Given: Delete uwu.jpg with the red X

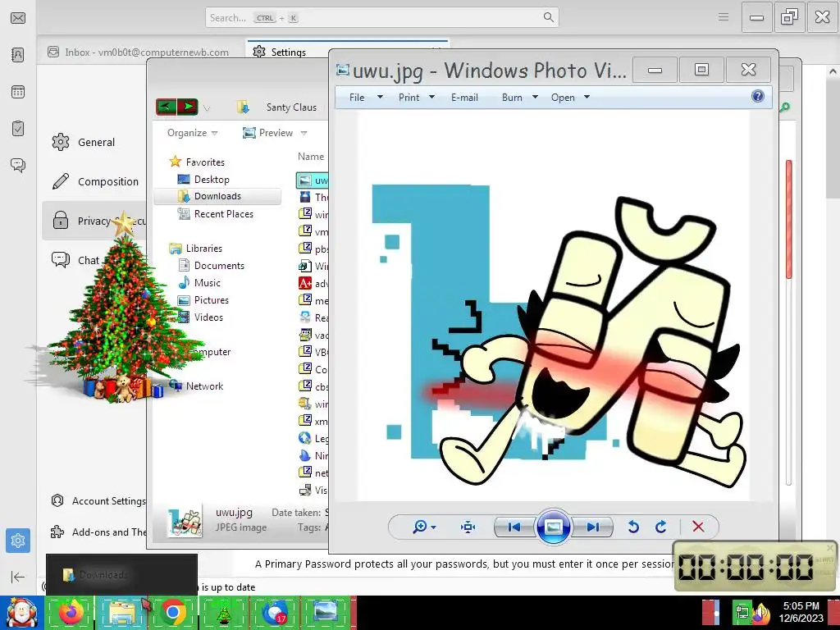Looking at the screenshot, I should (x=698, y=527).
